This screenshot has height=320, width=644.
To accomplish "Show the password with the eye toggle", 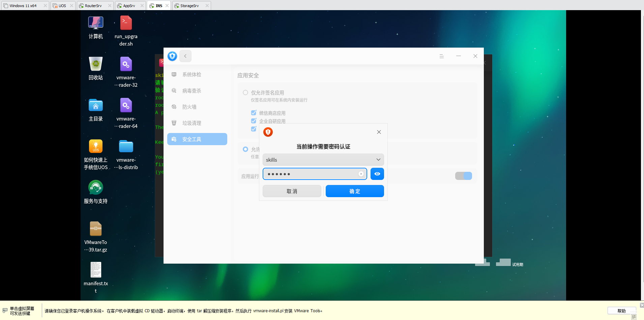I will (x=377, y=174).
